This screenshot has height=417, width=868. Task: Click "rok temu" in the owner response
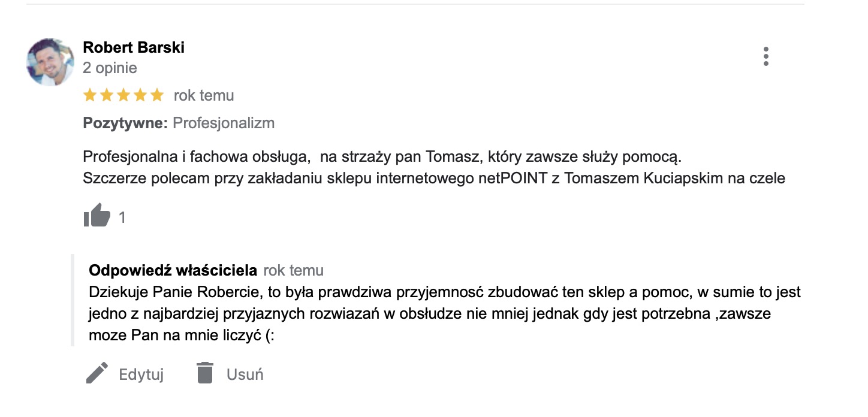[294, 270]
